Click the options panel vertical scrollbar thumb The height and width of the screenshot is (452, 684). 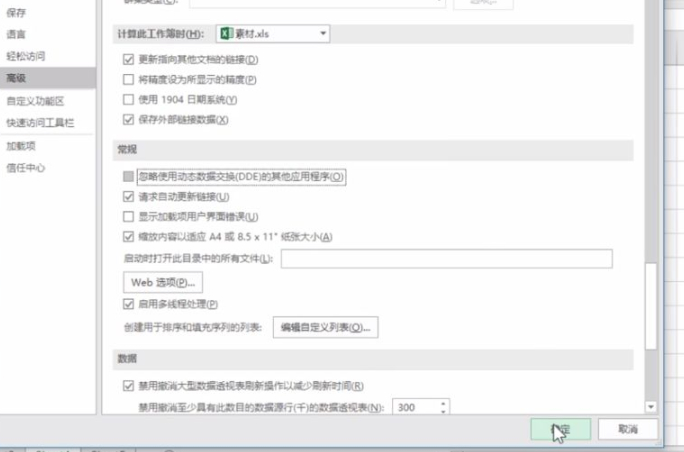[651, 306]
